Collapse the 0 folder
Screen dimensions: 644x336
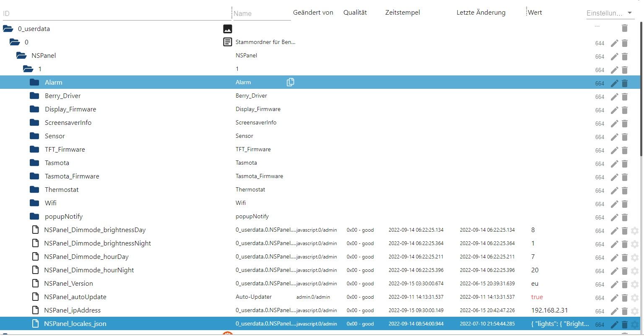tap(15, 42)
